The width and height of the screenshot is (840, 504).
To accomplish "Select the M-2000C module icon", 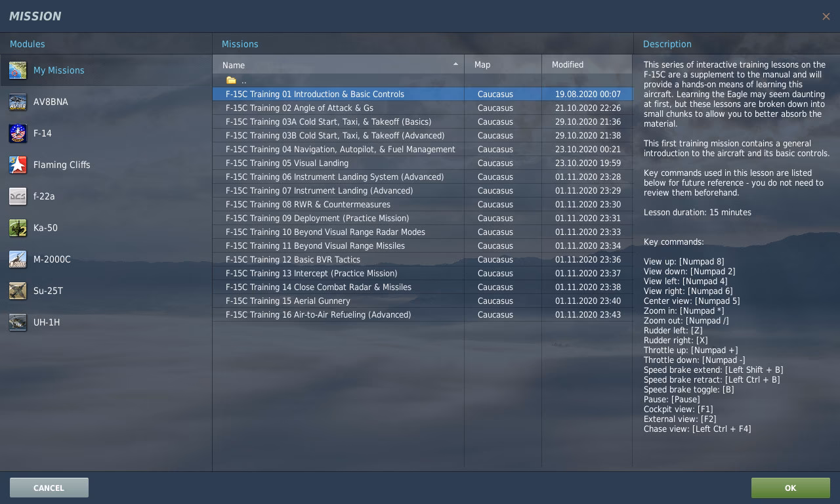I will [x=18, y=259].
